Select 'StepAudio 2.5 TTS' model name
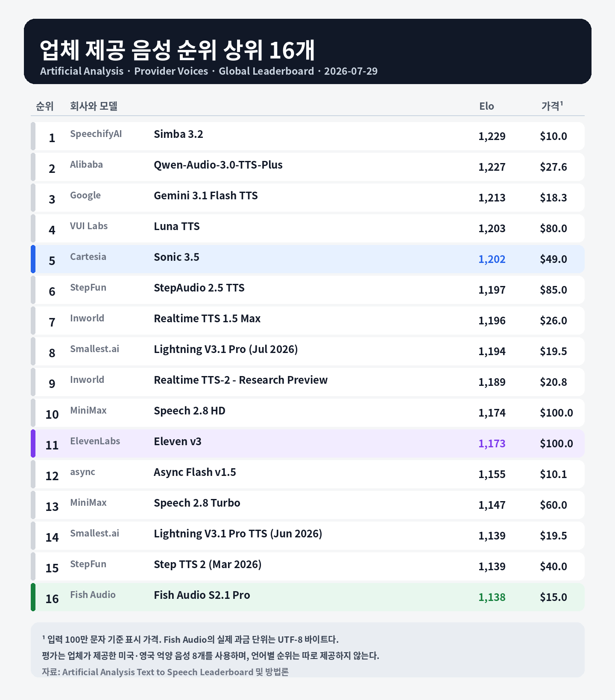This screenshot has width=615, height=700. pos(199,288)
